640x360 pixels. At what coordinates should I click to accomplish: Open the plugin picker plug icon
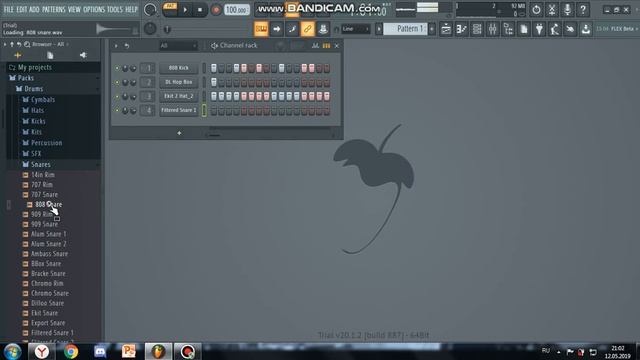tap(539, 29)
